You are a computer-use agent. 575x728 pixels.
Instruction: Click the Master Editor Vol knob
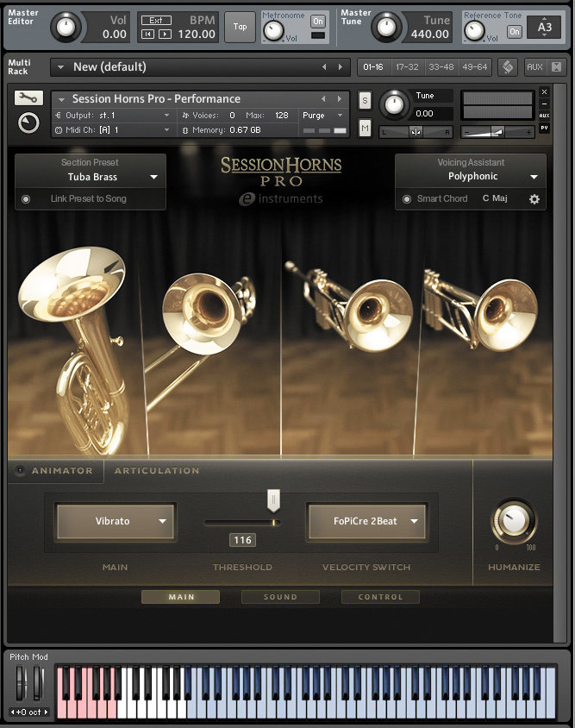66,27
